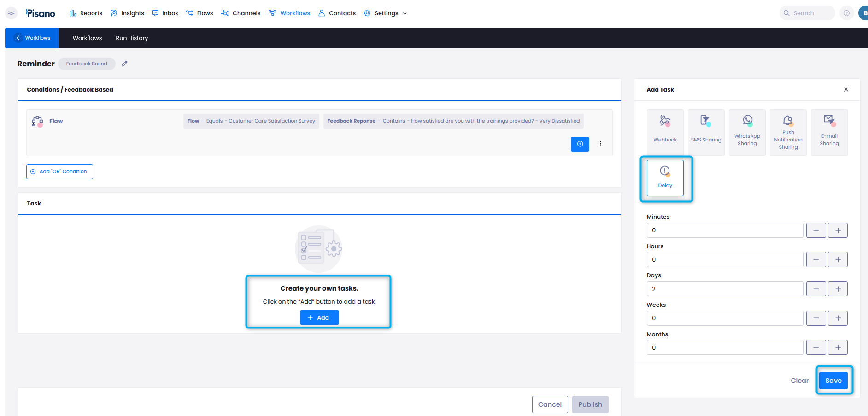Open Insights in the top navigation
868x416 pixels.
(128, 13)
